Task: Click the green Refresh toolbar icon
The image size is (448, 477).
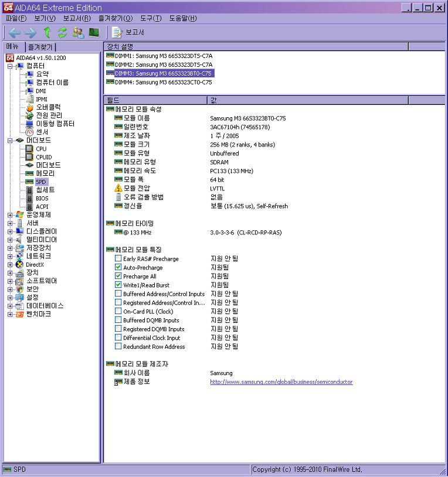Action: pos(62,33)
